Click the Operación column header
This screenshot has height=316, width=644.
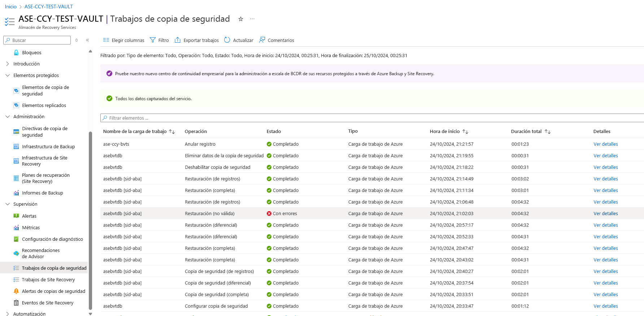[196, 132]
